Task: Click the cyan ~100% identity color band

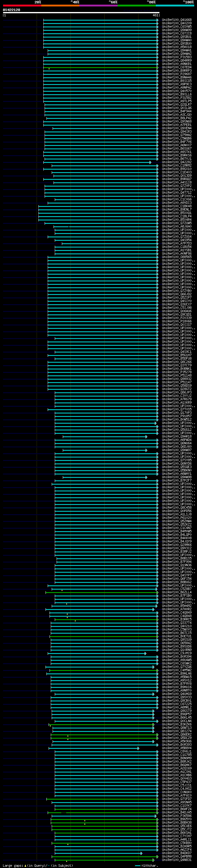Action: point(175,6)
